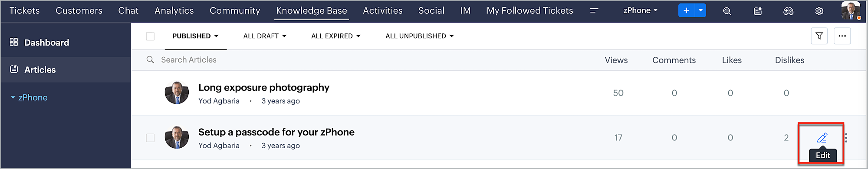Switch to the Analytics tab
The height and width of the screenshot is (169, 868).
(174, 10)
